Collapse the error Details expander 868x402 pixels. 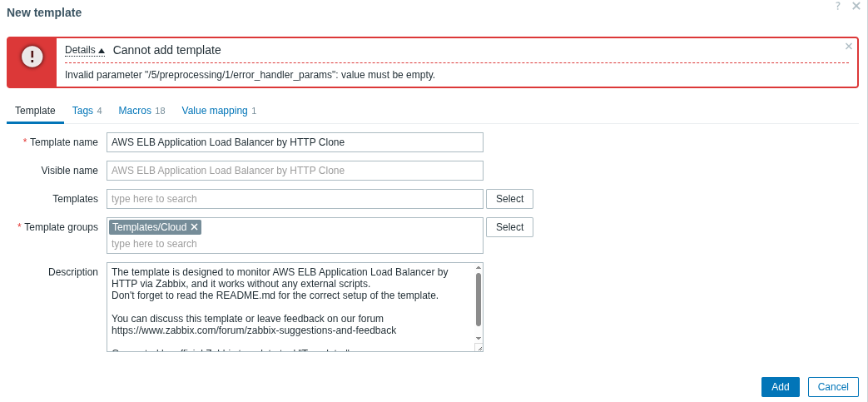click(85, 50)
